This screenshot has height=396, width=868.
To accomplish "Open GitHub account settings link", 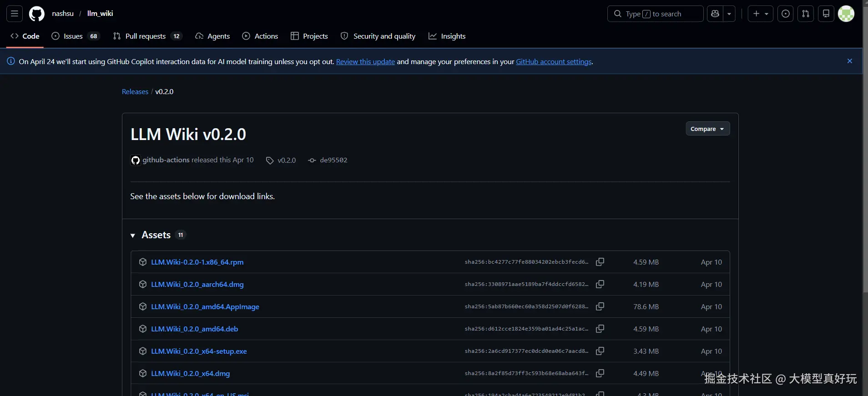I will click(554, 61).
